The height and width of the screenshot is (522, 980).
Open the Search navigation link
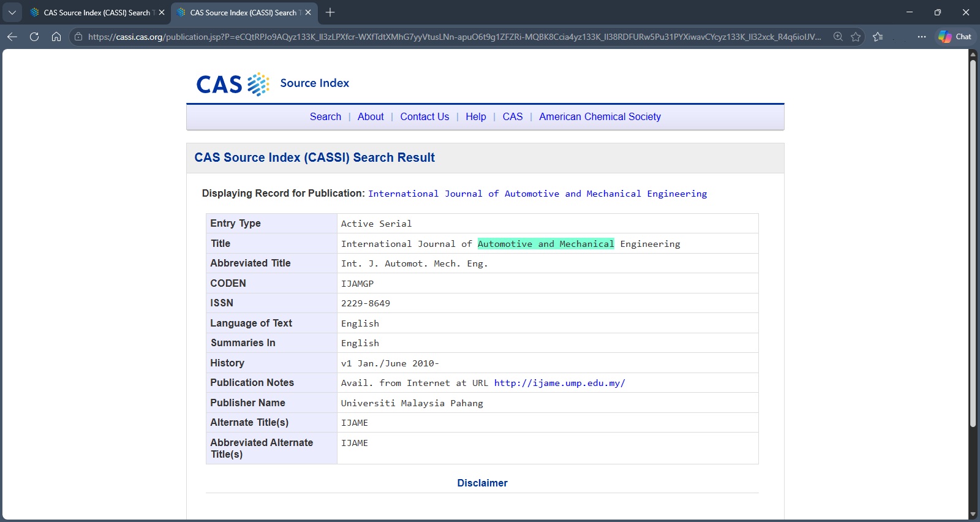coord(325,116)
